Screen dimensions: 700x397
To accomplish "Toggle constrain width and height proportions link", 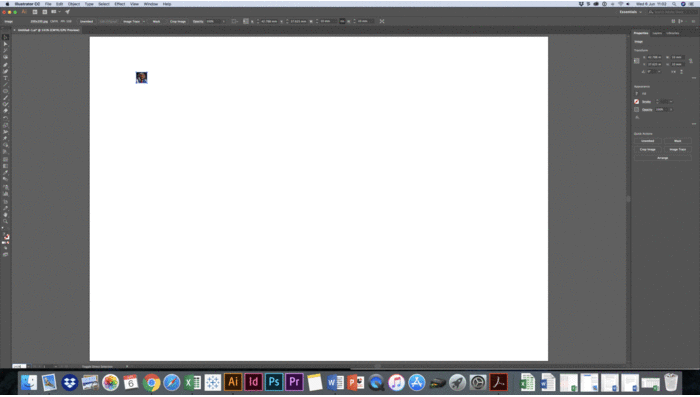I will tap(691, 60).
